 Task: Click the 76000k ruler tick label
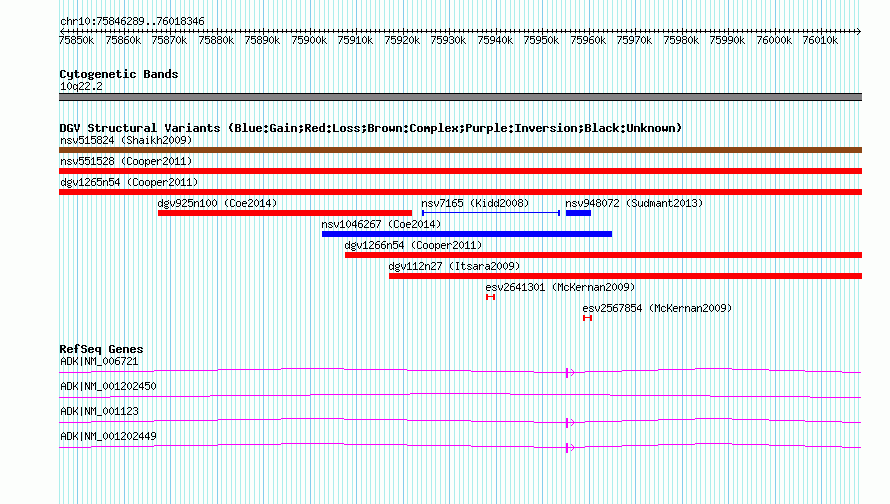pos(774,40)
